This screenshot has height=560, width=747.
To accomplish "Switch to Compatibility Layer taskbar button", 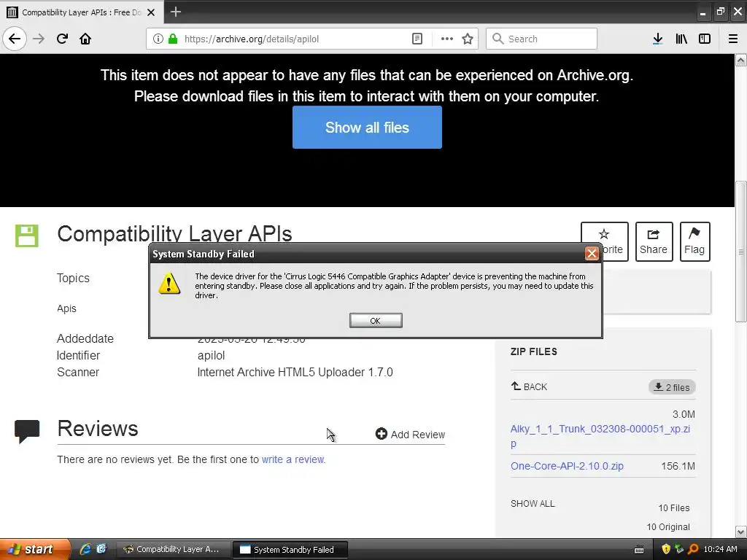I will click(x=174, y=550).
